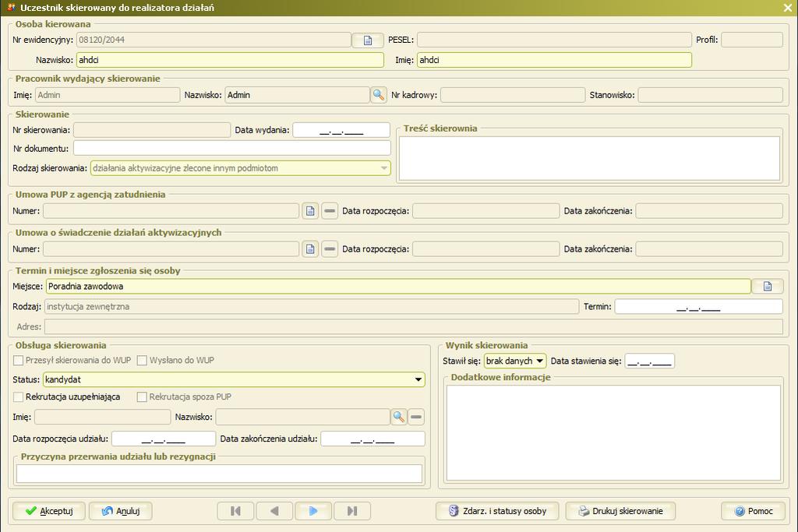This screenshot has width=798, height=532.
Task: Close the Uczestnik skierowany window
Action: [787, 8]
